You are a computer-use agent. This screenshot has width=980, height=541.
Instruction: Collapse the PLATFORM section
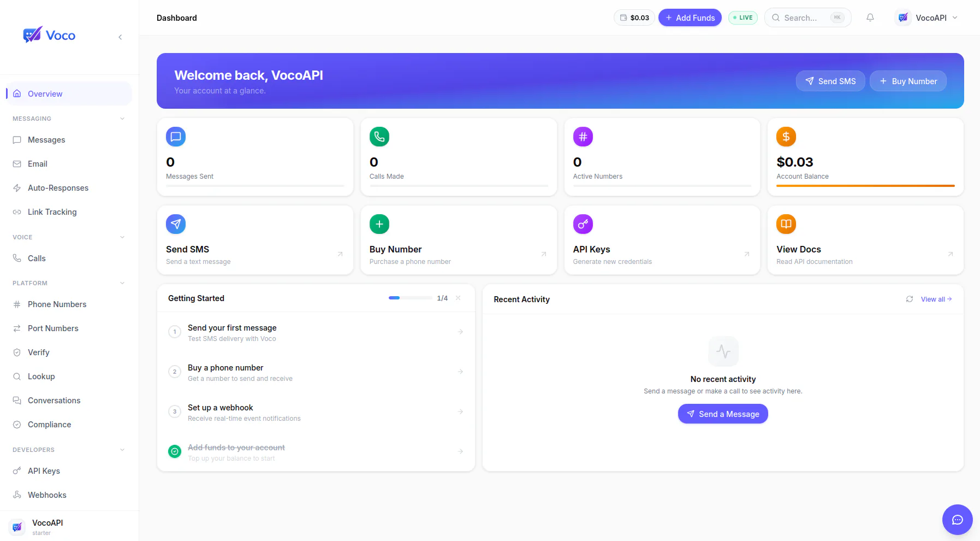point(122,283)
